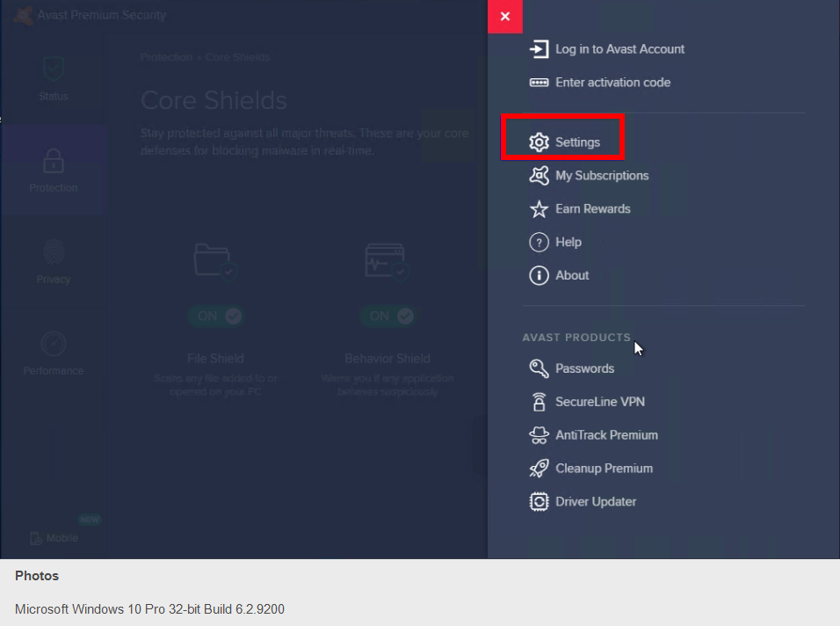Turn off the Behavior Shield ON toggle

tap(387, 316)
